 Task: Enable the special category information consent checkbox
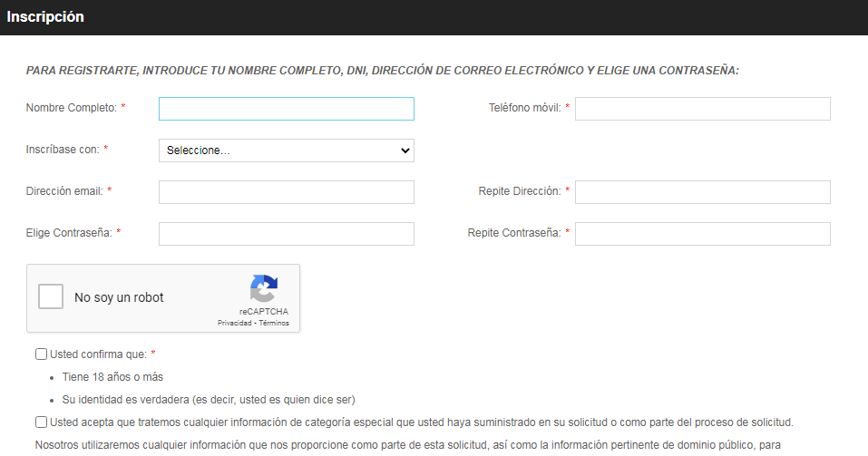(42, 422)
